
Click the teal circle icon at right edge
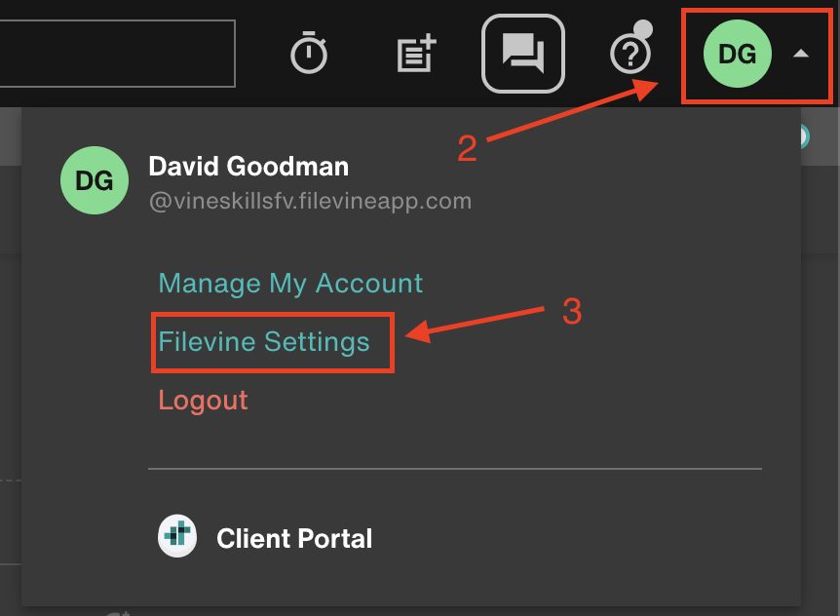804,136
